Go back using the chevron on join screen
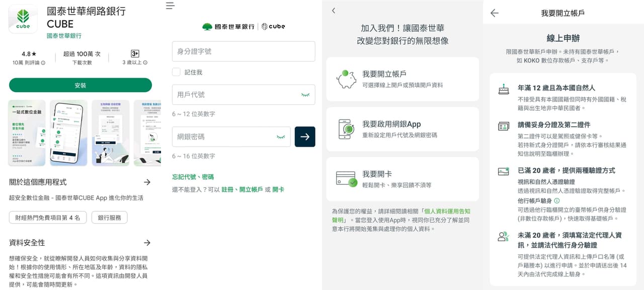Screen dimensions: 644x290 coord(333,11)
